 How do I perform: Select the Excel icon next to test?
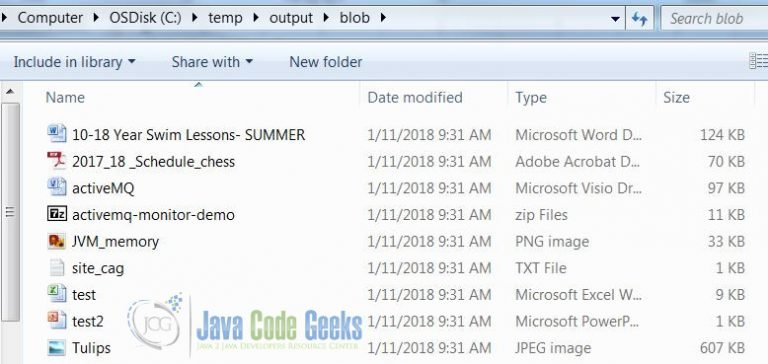pyautogui.click(x=57, y=294)
